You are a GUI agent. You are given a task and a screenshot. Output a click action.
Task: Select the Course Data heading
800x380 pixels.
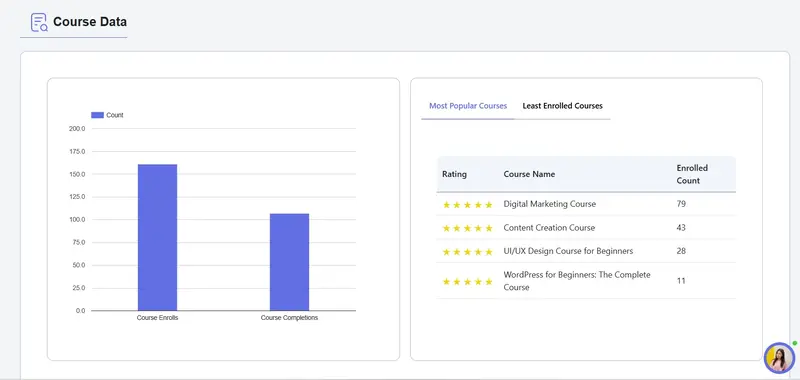click(x=90, y=22)
